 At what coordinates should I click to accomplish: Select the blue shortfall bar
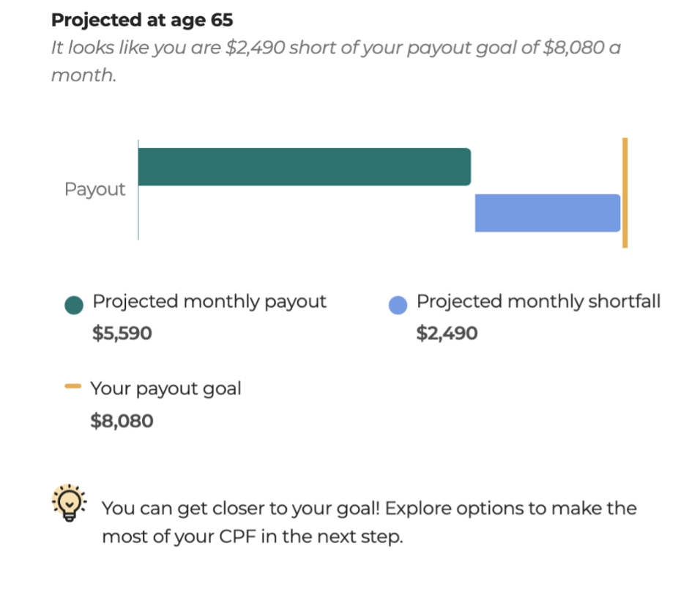tap(548, 213)
